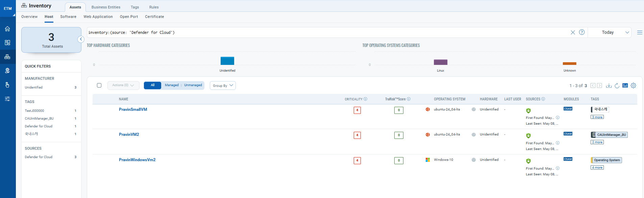This screenshot has height=198, width=644.
Task: Click CSAM module badge for PravinVM2
Action: [x=568, y=134]
